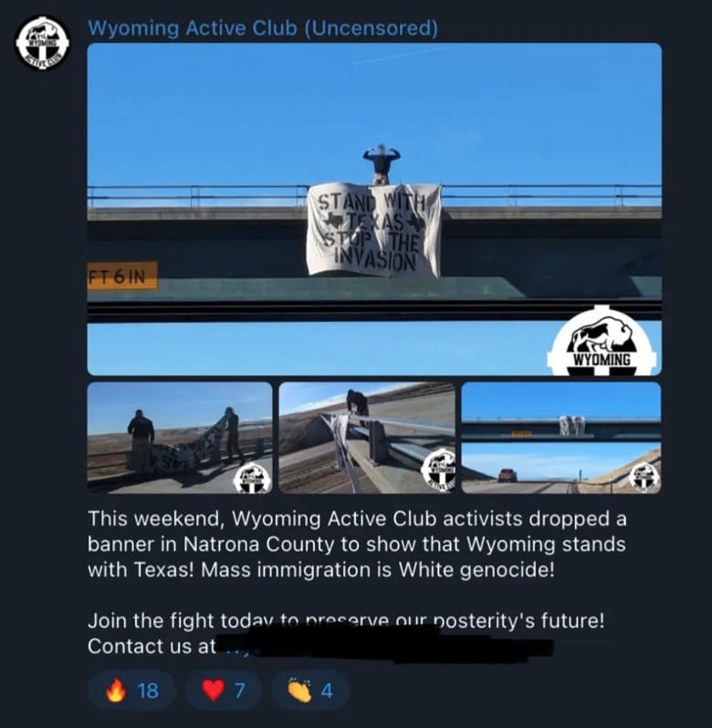712x728 pixels.
Task: Click the logo watermark on third thumbnail
Action: click(644, 477)
